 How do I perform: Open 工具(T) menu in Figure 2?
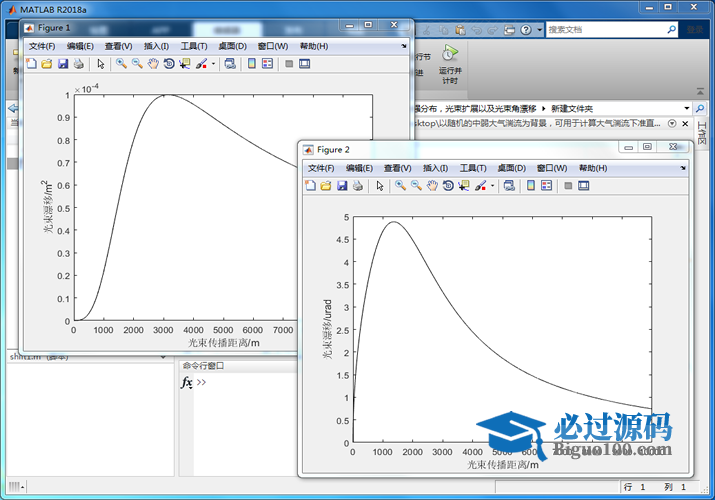473,168
